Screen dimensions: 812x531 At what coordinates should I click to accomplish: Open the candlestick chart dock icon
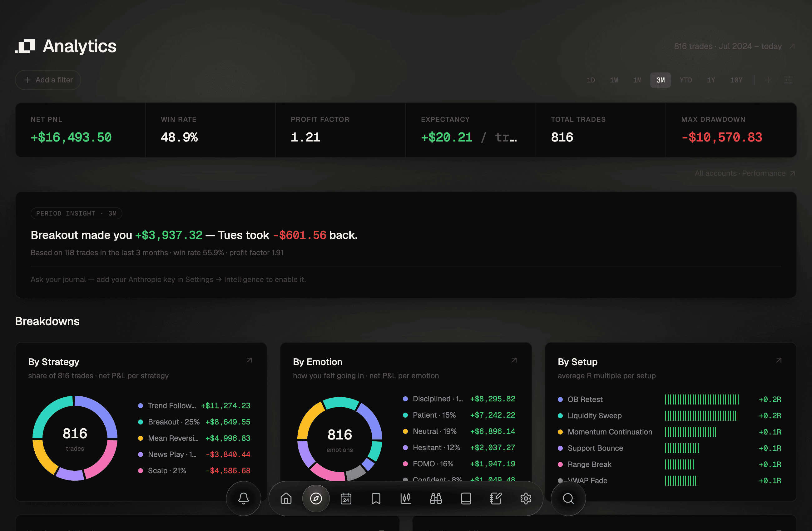pos(406,498)
